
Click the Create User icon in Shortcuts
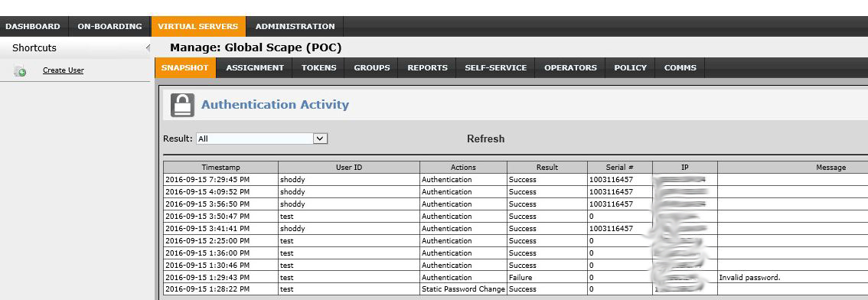20,70
